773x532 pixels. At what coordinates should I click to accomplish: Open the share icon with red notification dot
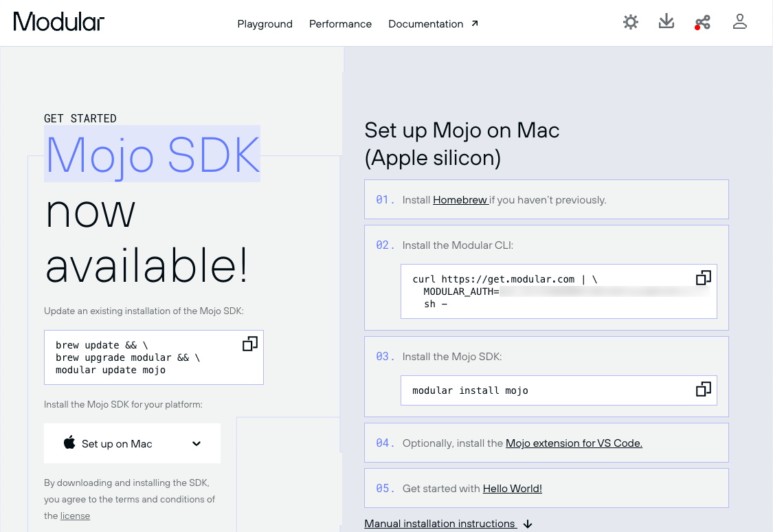pyautogui.click(x=702, y=23)
